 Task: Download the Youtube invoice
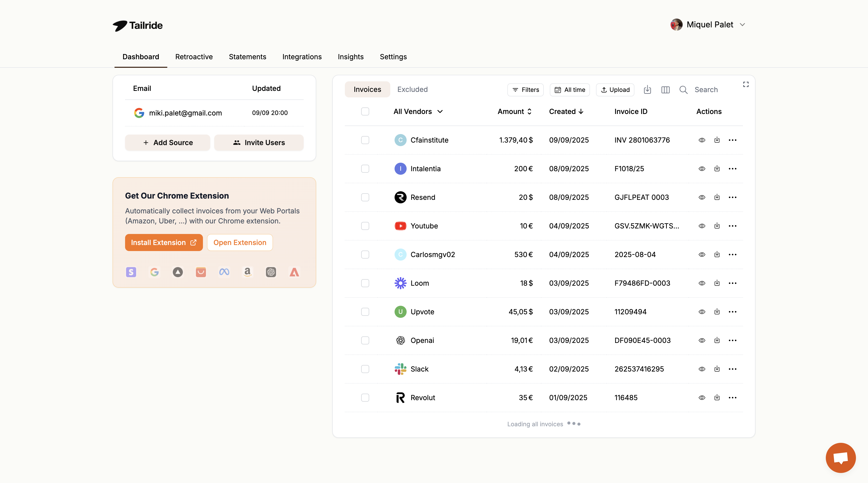point(717,226)
